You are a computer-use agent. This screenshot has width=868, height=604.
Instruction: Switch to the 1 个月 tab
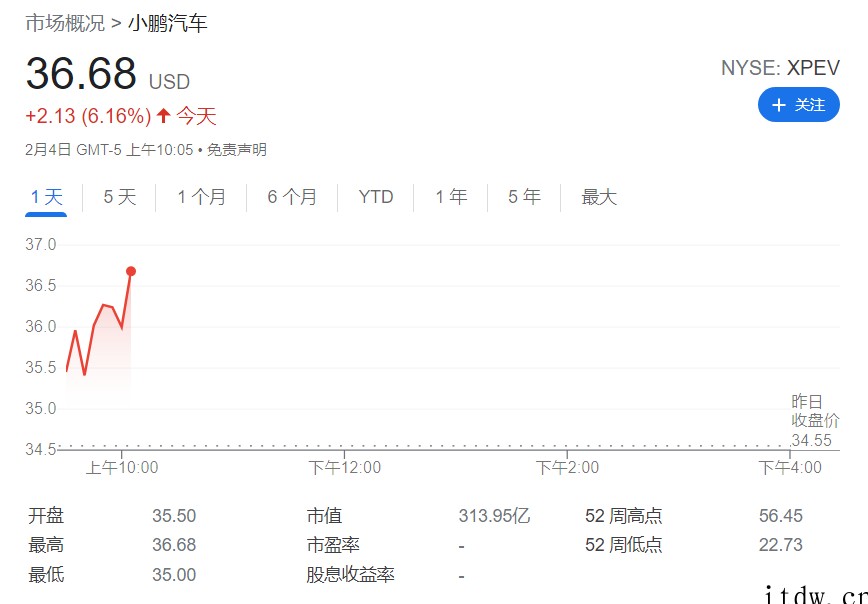coord(202,197)
